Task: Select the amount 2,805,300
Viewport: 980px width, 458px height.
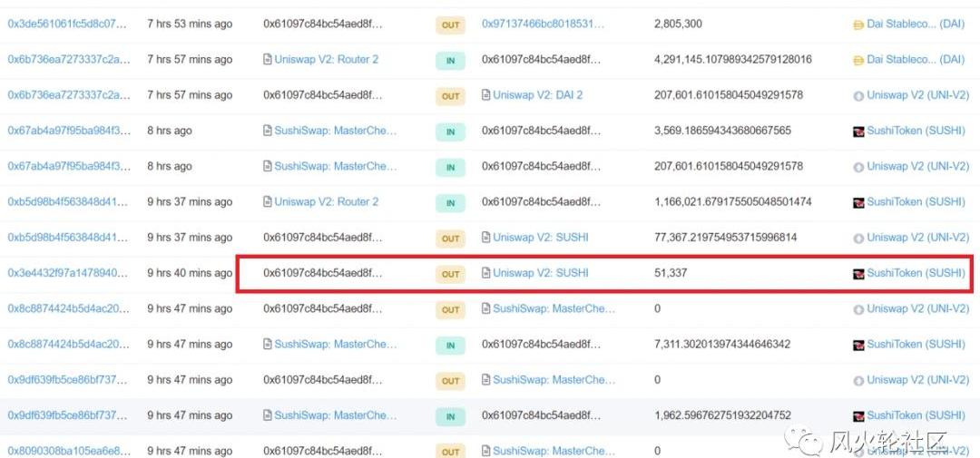Action: [x=678, y=24]
